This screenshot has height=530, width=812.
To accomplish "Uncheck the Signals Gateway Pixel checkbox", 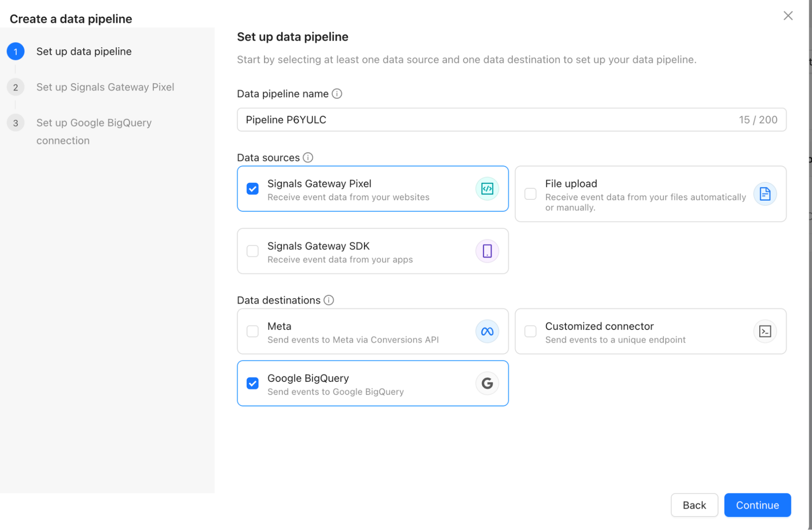I will pos(253,189).
